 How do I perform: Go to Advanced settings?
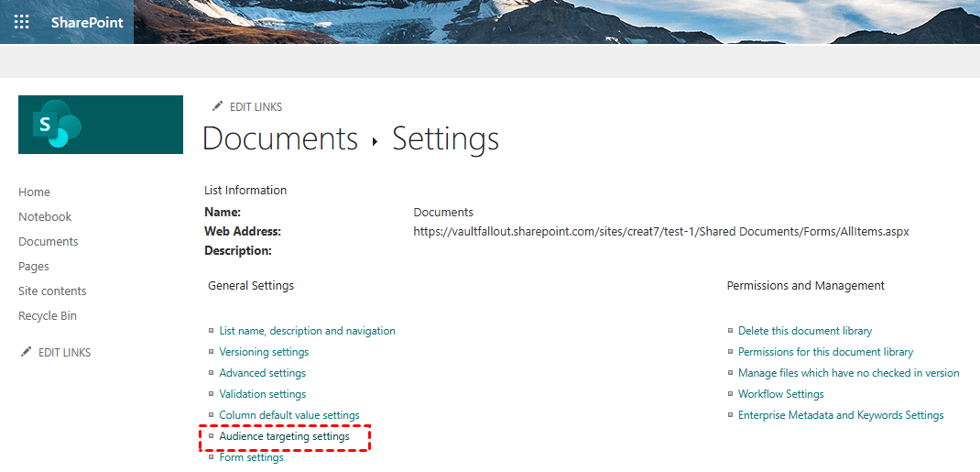click(262, 373)
